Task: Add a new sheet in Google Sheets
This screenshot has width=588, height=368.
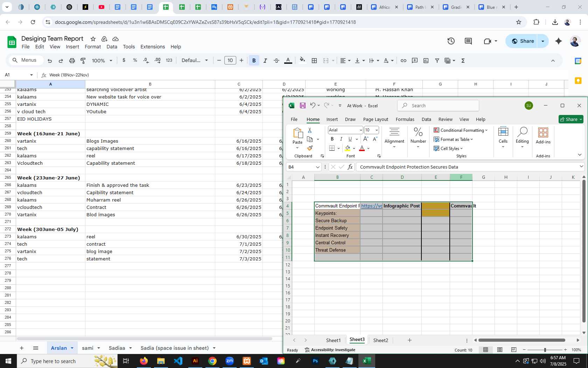Action: click(22, 348)
